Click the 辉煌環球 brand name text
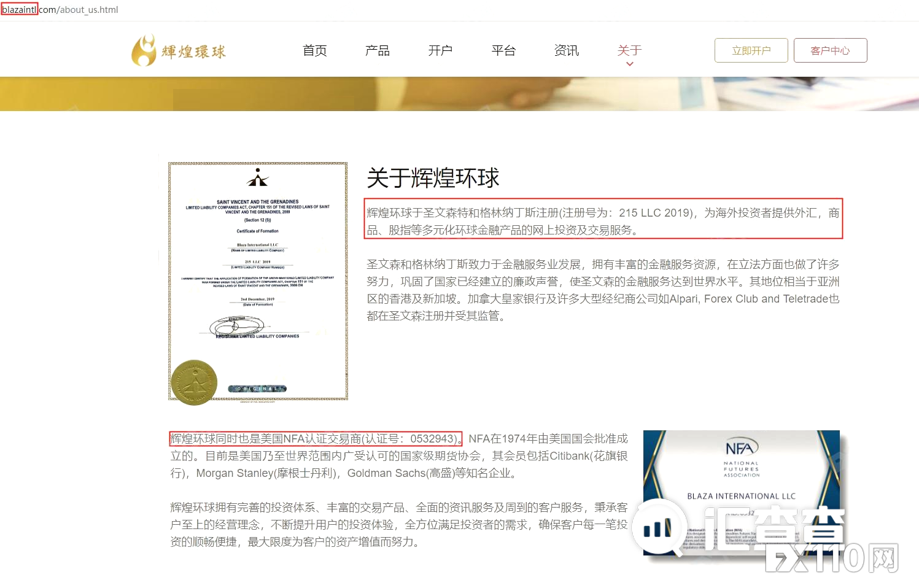919x588 pixels. tap(194, 52)
